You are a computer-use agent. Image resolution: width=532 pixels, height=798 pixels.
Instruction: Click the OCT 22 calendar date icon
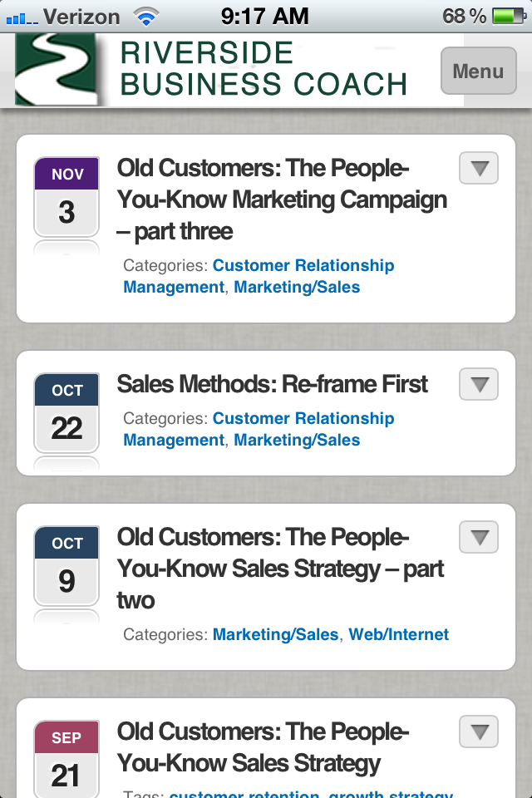pyautogui.click(x=66, y=413)
